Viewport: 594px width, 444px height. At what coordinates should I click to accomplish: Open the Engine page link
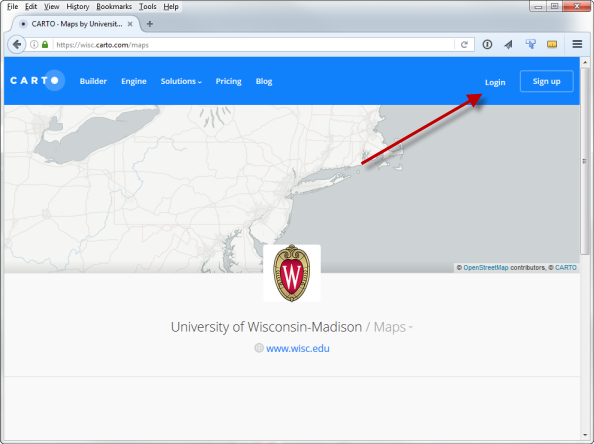pyautogui.click(x=134, y=81)
